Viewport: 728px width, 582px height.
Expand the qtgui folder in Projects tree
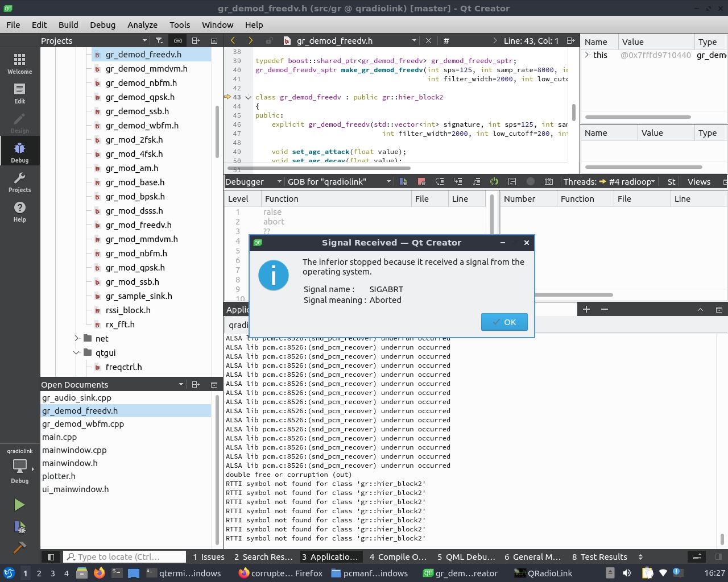[x=77, y=352]
